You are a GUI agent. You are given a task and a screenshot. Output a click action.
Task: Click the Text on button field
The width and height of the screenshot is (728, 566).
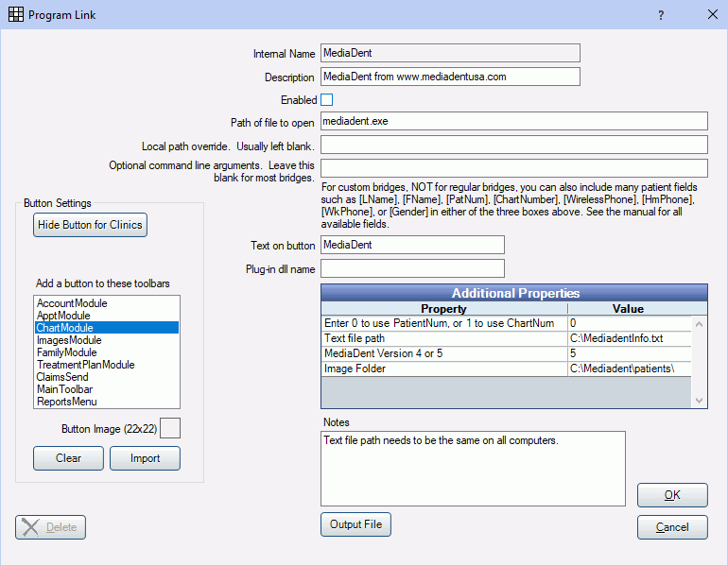tap(412, 245)
